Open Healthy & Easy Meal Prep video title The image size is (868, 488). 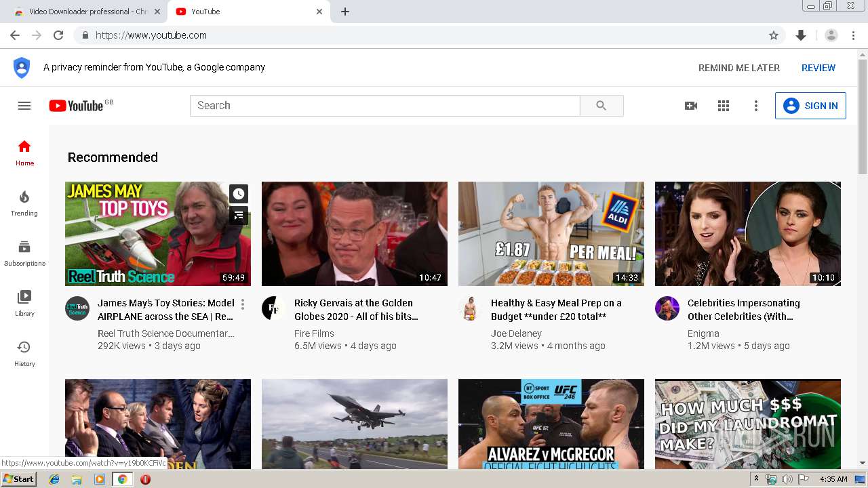coord(556,310)
